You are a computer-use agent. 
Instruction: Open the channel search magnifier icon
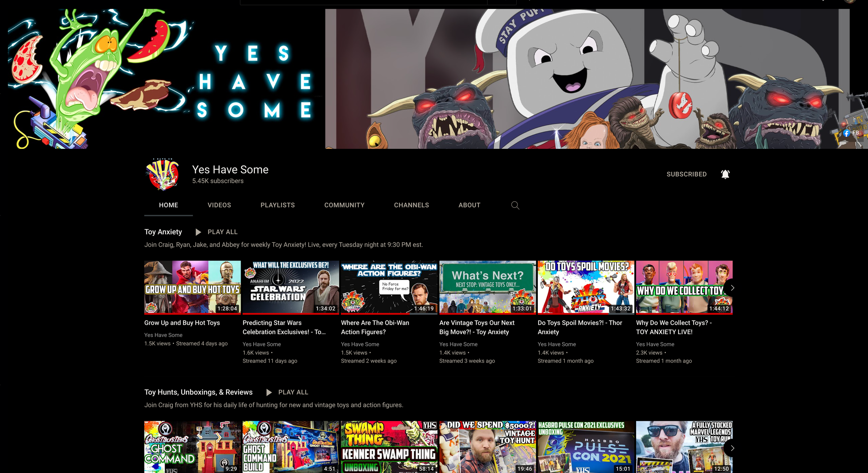(x=515, y=205)
